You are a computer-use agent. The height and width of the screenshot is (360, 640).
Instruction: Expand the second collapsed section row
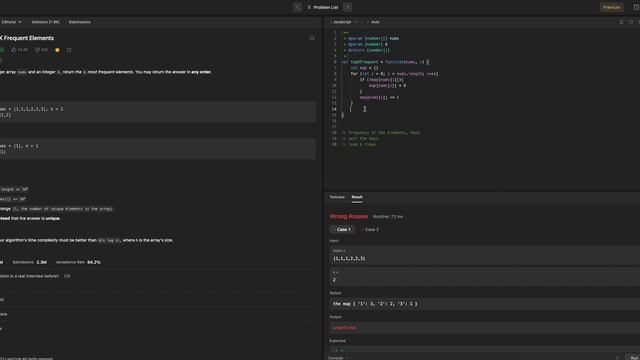(158, 314)
